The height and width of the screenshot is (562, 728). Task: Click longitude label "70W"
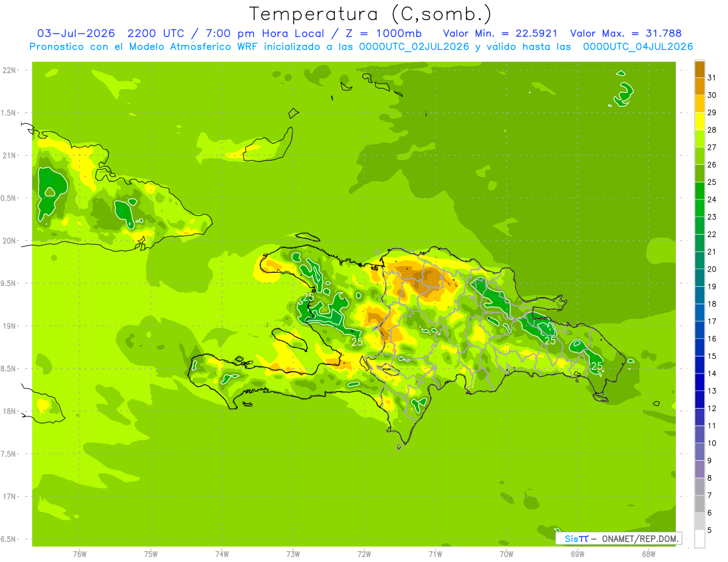(507, 554)
